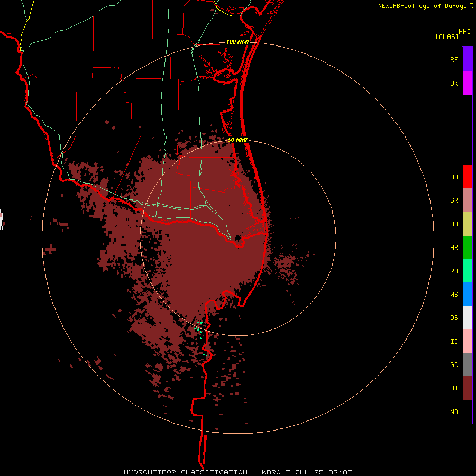Screen dimensions: 476x476
Task: Click the GR legend label
Action: click(x=454, y=200)
